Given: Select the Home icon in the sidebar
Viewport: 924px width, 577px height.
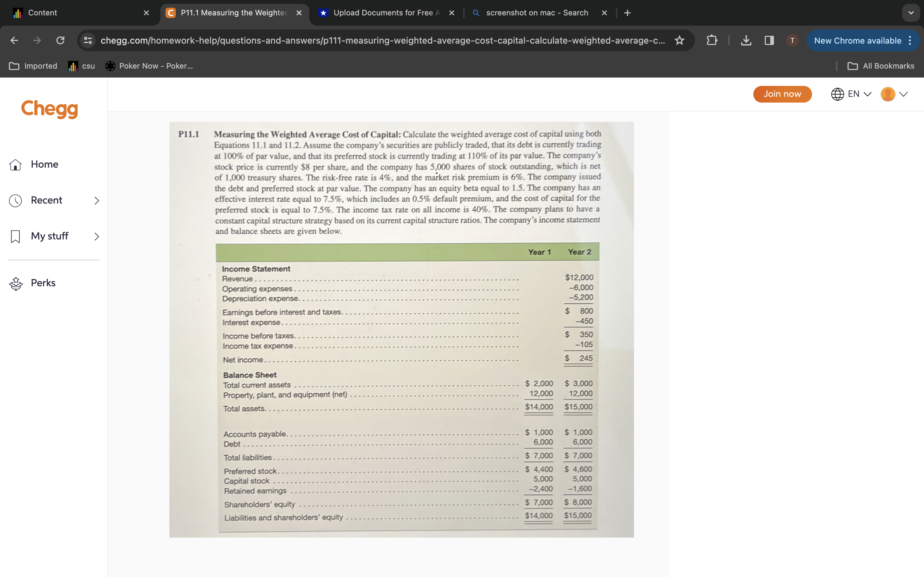Looking at the screenshot, I should click(x=15, y=164).
